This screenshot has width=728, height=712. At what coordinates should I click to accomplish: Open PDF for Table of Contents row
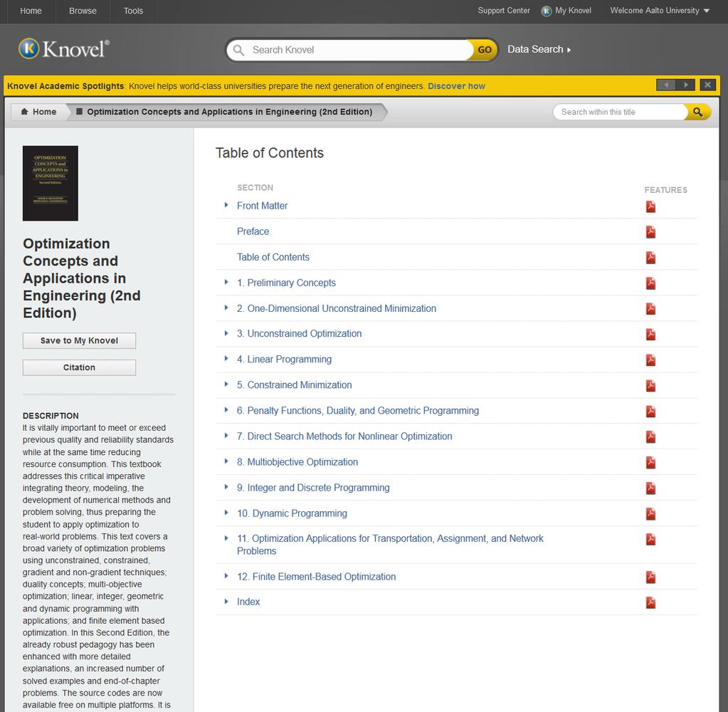pos(650,258)
